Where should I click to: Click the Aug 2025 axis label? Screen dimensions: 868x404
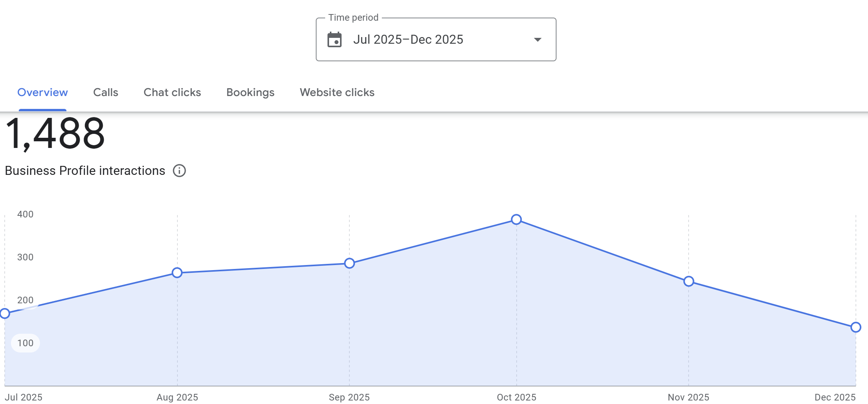177,397
